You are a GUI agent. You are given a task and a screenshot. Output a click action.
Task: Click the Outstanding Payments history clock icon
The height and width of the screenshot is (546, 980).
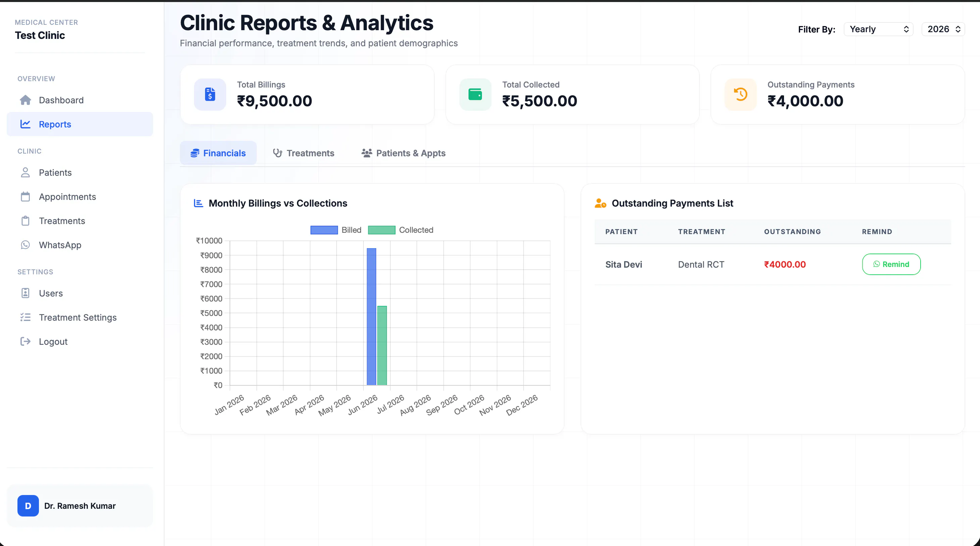[x=740, y=94]
